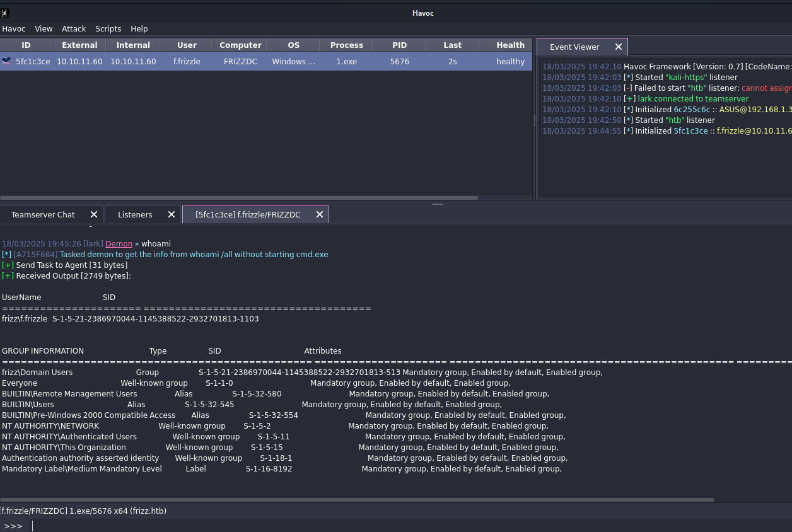
Task: Click the BUILTIN\Remote Management Users row
Action: (x=275, y=393)
